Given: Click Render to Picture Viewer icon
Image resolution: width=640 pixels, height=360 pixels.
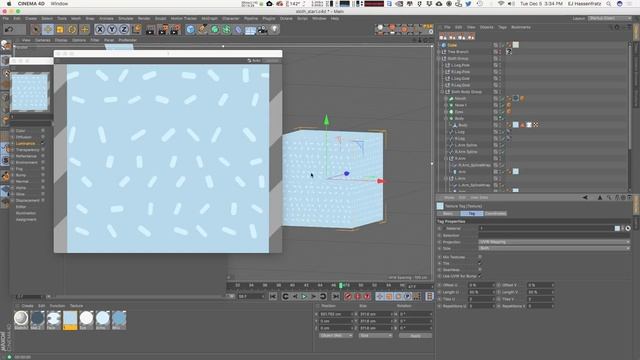Looking at the screenshot, I should point(163,29).
